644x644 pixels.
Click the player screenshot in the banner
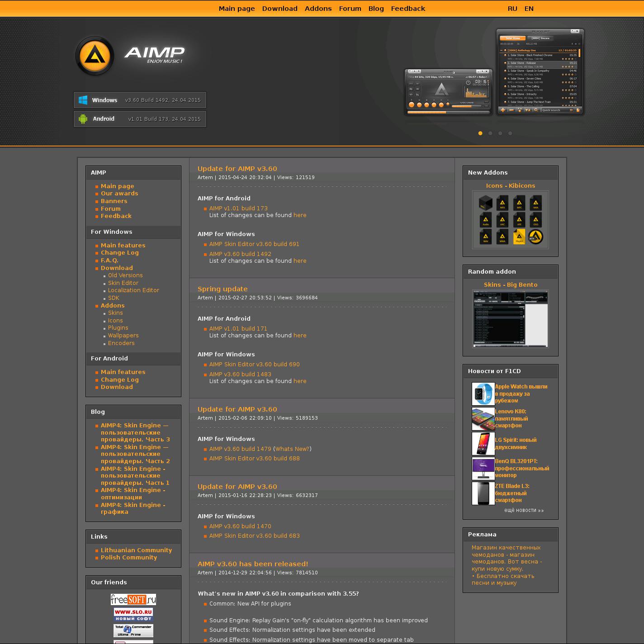(494, 72)
